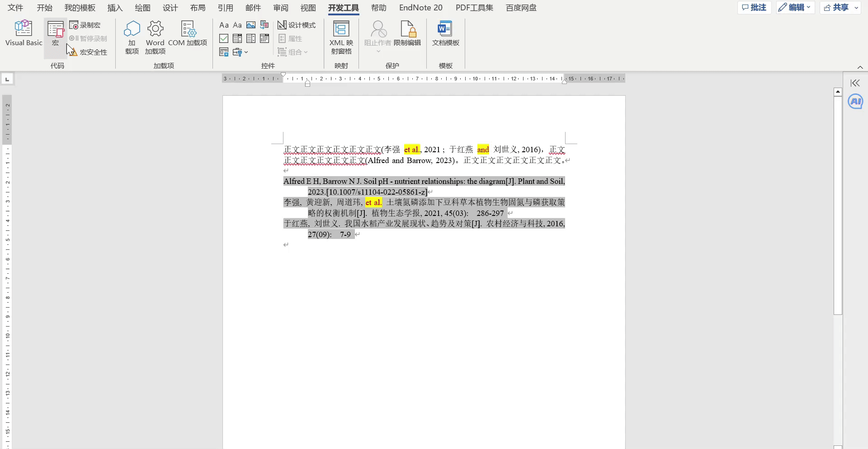Insert checkbox content control
The image size is (868, 449).
(224, 38)
